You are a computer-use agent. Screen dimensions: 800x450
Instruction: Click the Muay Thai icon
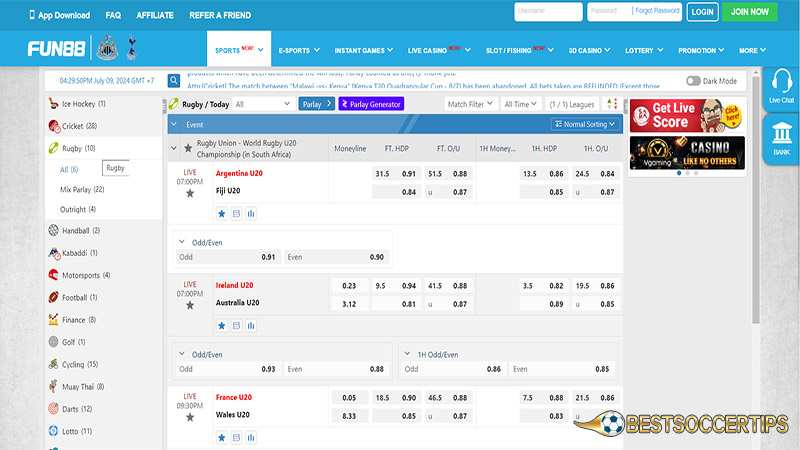[x=54, y=386]
